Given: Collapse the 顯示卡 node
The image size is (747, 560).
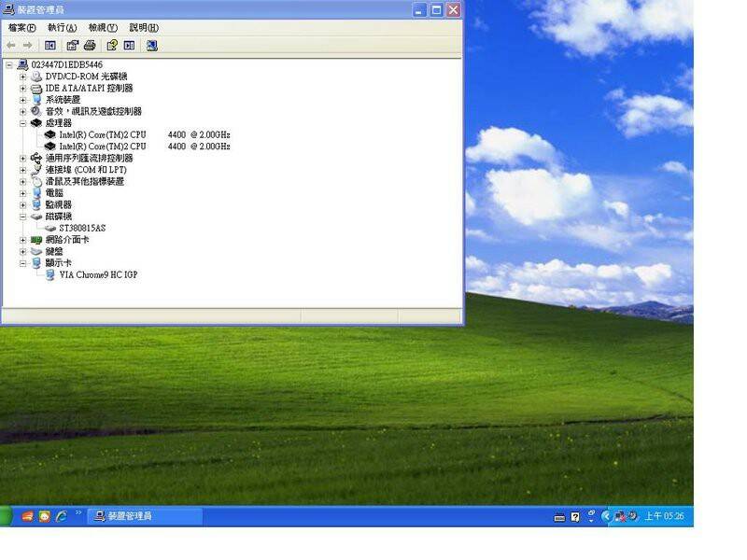Looking at the screenshot, I should point(22,263).
